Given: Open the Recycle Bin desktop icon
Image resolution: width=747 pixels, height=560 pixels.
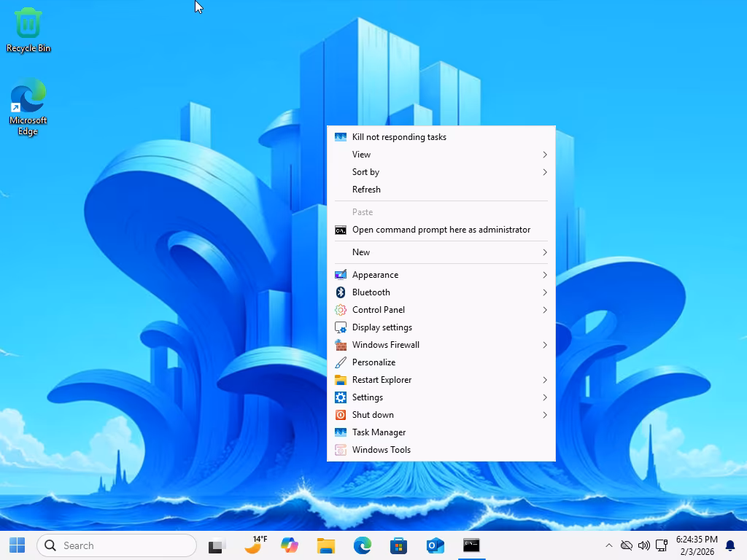Looking at the screenshot, I should (28, 30).
